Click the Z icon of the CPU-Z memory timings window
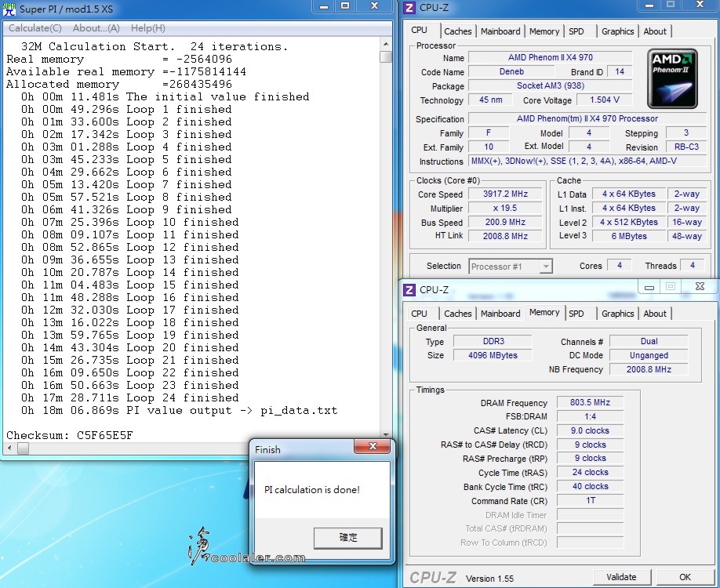The height and width of the screenshot is (588, 720). click(409, 290)
